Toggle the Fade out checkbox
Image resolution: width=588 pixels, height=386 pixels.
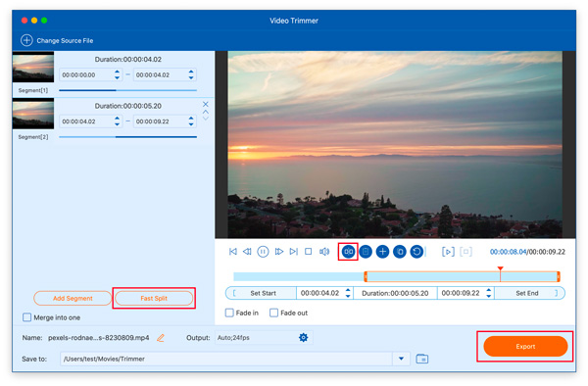274,313
